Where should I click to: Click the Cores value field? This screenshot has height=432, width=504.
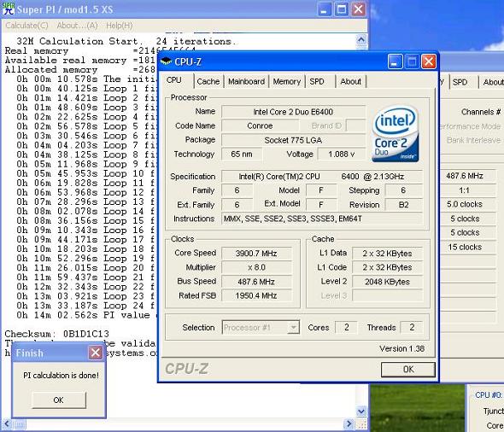click(x=346, y=327)
